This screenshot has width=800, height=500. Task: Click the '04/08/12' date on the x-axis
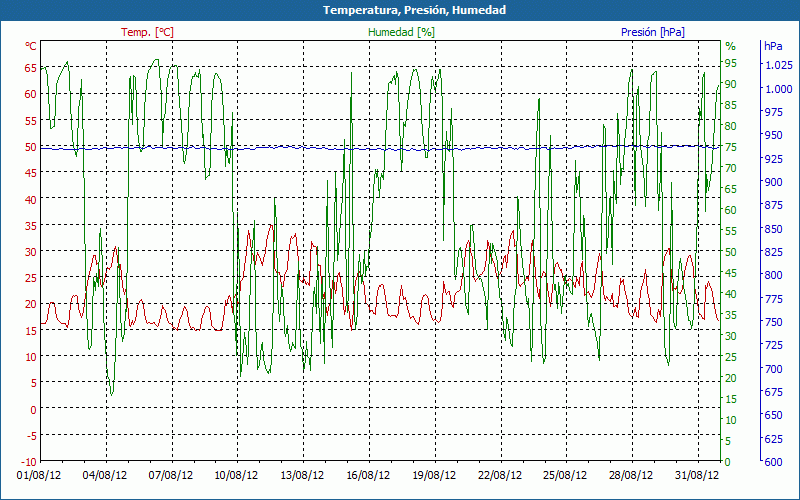click(105, 475)
